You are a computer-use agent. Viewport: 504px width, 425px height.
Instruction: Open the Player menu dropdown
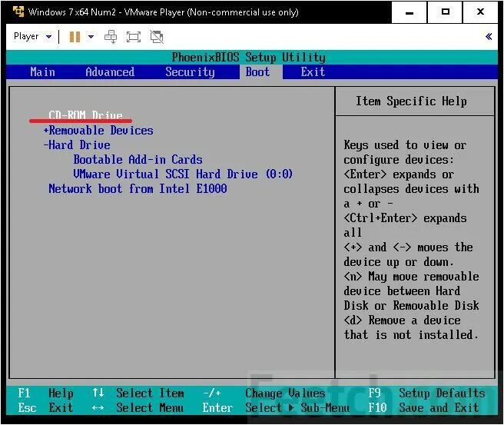pyautogui.click(x=32, y=36)
